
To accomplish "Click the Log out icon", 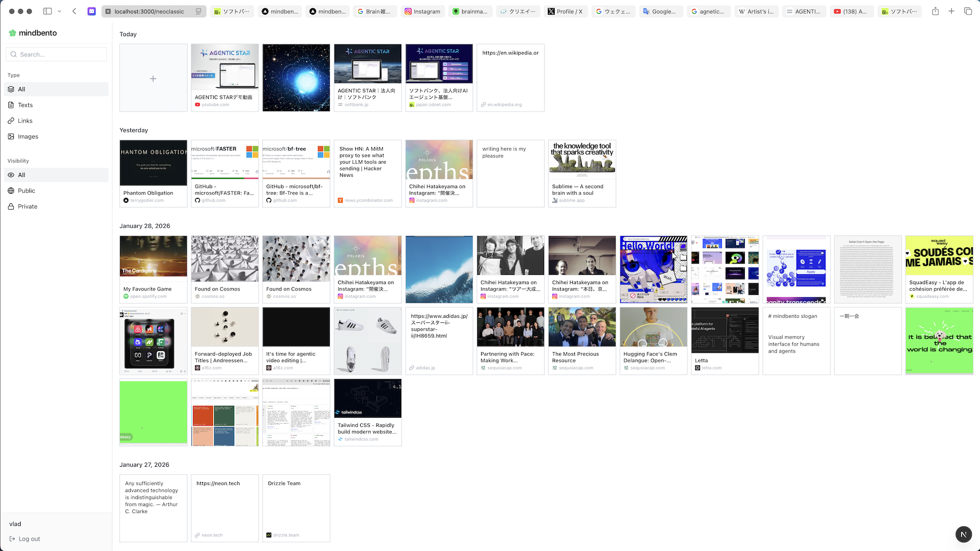I will point(12,539).
